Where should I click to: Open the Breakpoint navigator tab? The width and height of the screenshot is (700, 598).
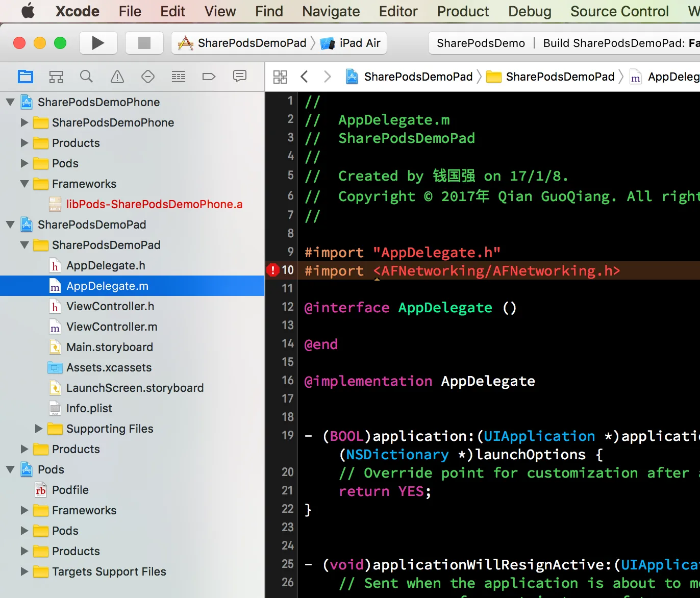pos(209,77)
